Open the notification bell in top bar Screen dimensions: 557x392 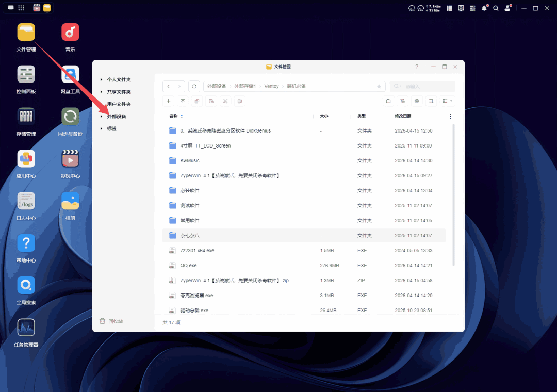(484, 8)
